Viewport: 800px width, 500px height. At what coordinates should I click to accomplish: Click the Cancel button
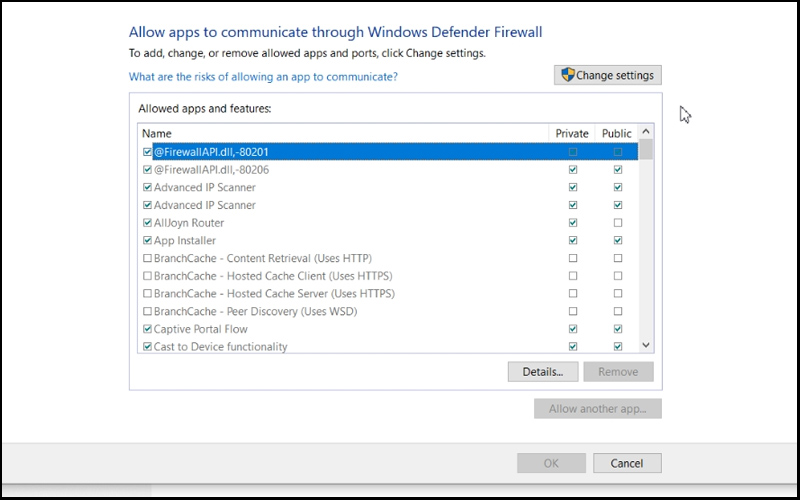click(x=627, y=463)
